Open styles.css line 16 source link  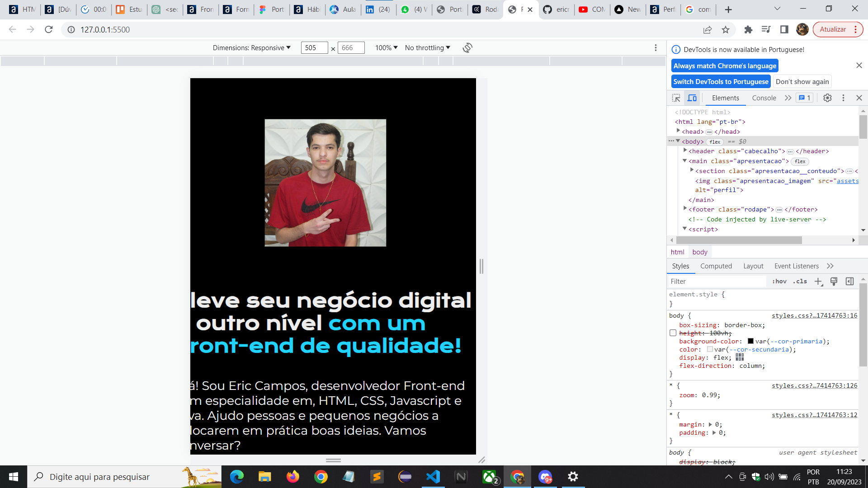point(814,315)
